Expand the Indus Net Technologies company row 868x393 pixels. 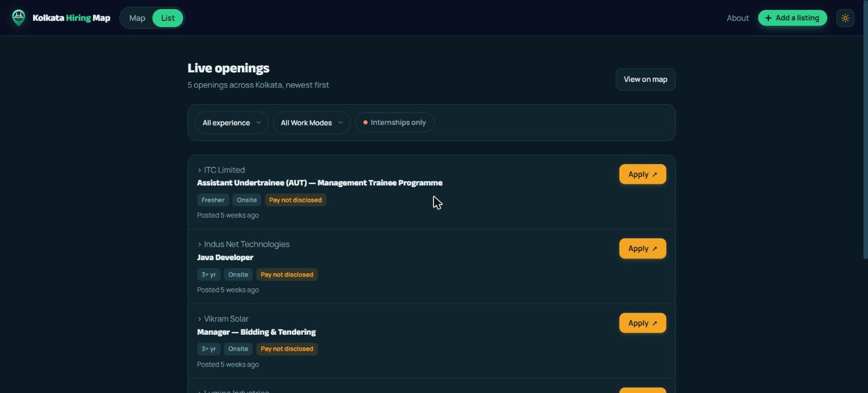pyautogui.click(x=244, y=244)
